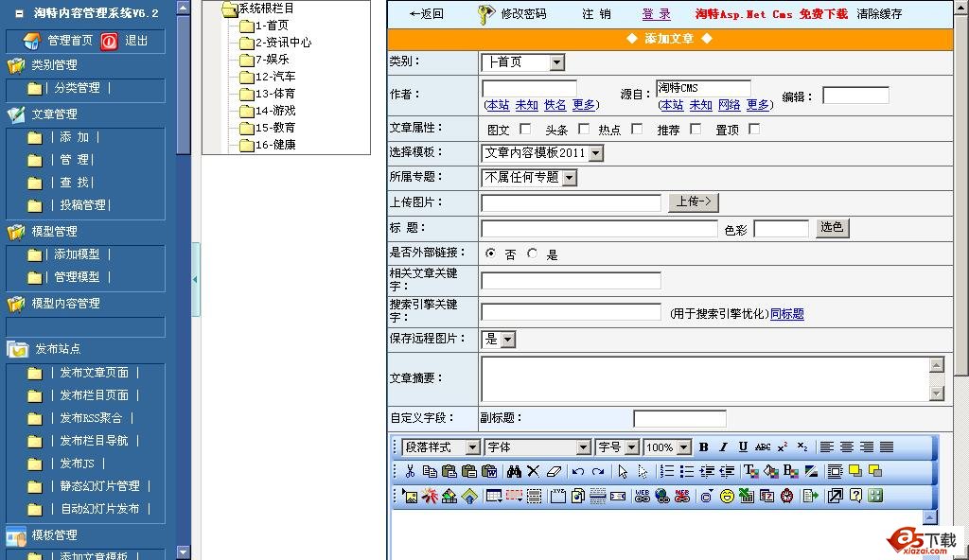Image resolution: width=969 pixels, height=560 pixels.
Task: Click the numbered list icon
Action: coord(667,471)
